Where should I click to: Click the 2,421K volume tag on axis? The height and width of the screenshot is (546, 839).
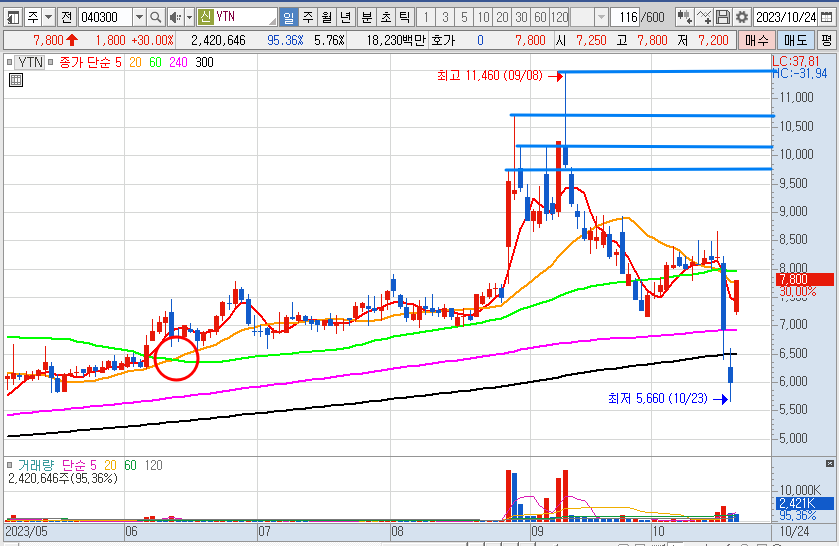click(x=805, y=503)
